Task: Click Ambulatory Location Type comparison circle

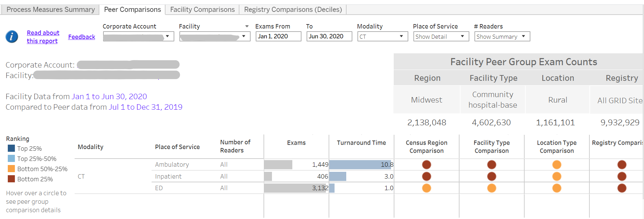Action: [x=557, y=165]
